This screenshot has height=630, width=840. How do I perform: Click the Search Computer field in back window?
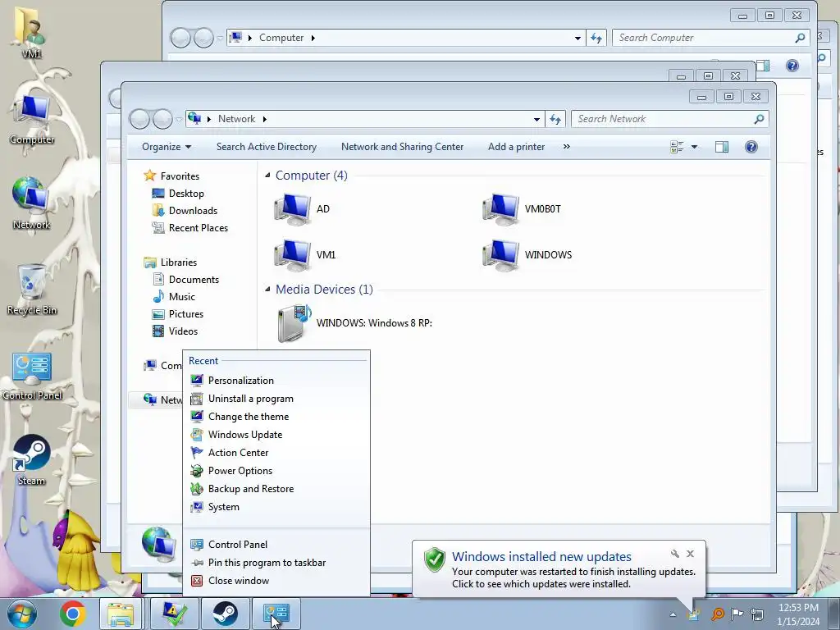(703, 38)
